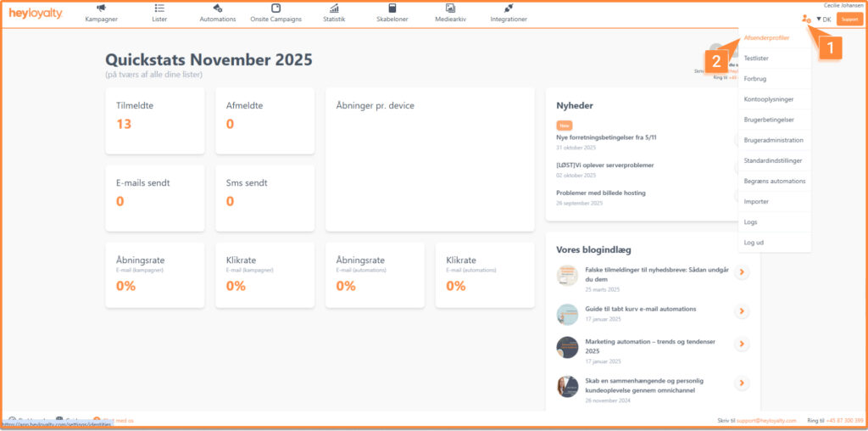Open the DK language dropdown
This screenshot has width=868, height=431.
tap(823, 19)
